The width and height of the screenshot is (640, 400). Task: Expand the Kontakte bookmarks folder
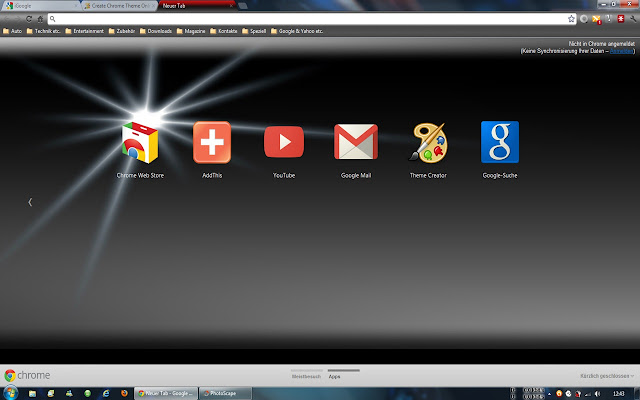pyautogui.click(x=224, y=31)
